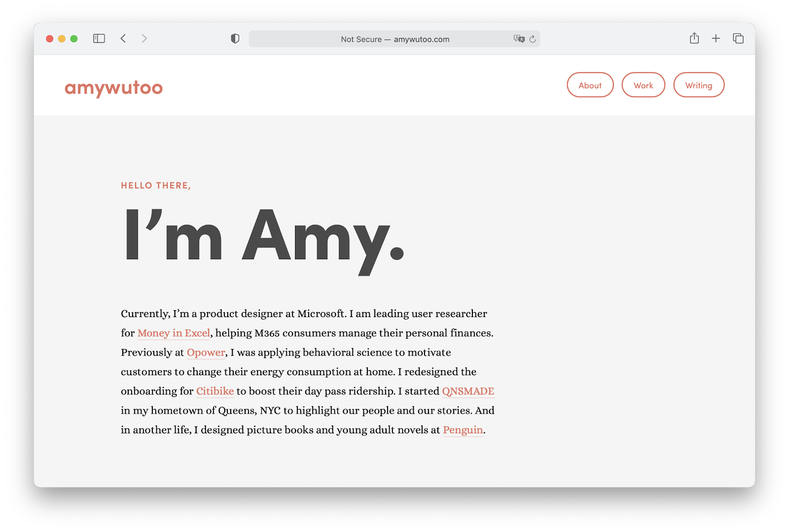Go forward to the next page

tap(144, 38)
